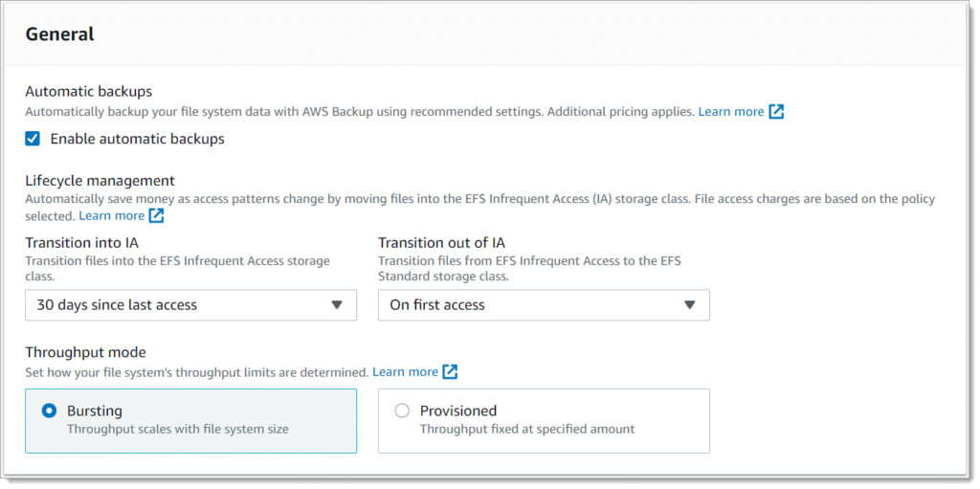Click the Automatic backups heading

89,91
